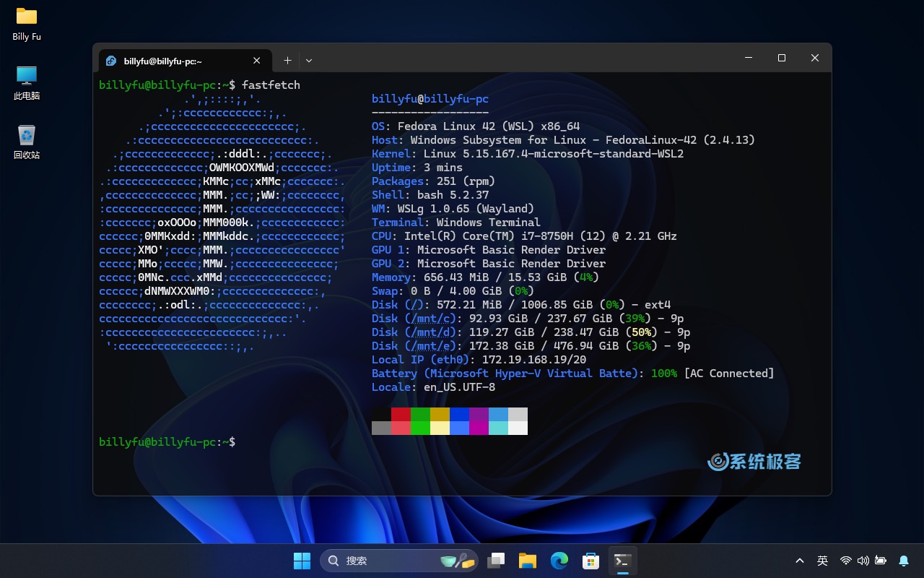Click 'Terminal: Windows Terminal' line

coord(456,222)
